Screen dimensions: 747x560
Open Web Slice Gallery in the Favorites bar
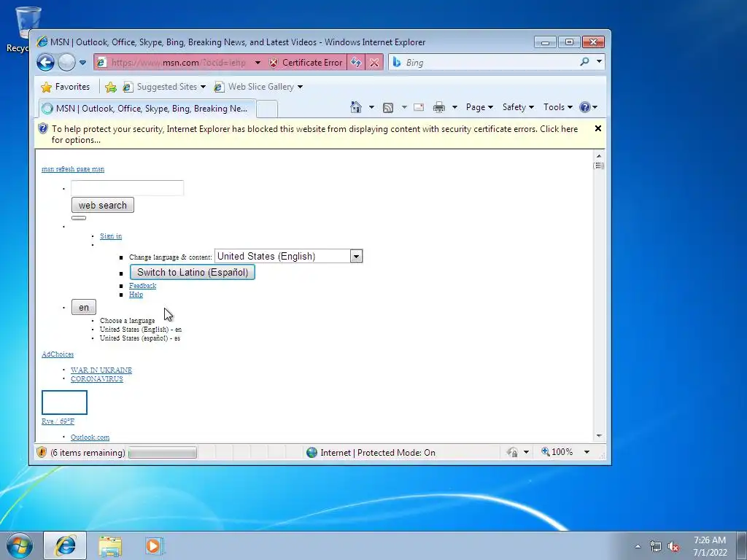point(258,87)
